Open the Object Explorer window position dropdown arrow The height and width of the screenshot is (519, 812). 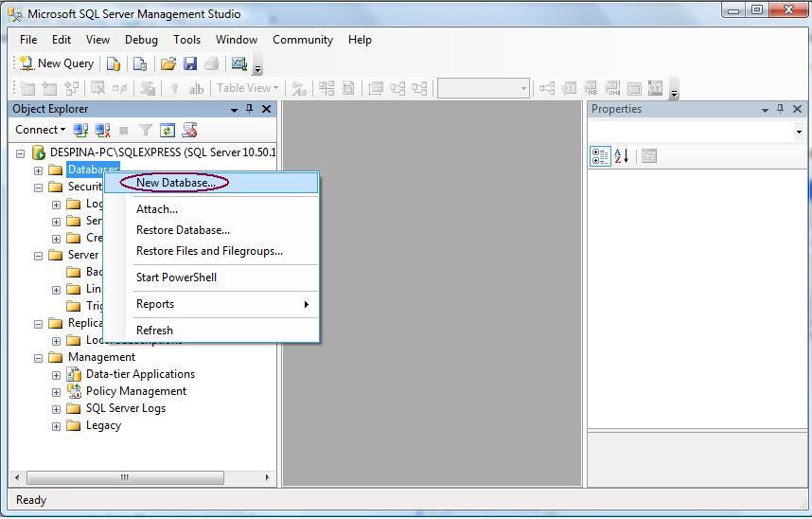coord(234,110)
